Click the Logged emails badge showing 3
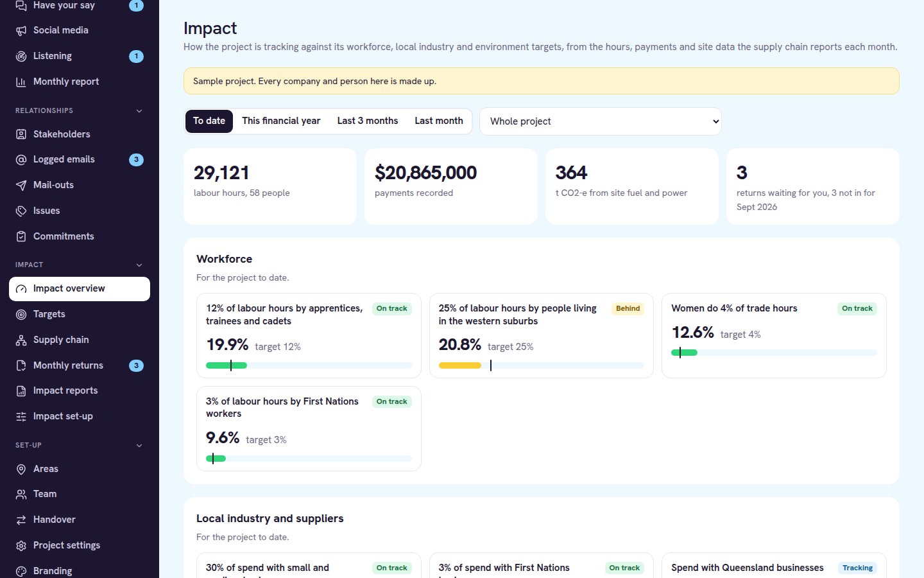 [x=136, y=159]
